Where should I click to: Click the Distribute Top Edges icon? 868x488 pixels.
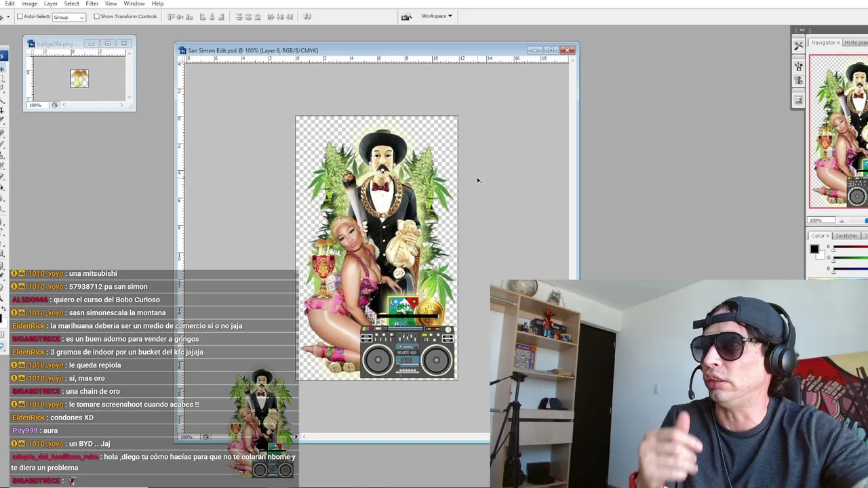click(x=239, y=16)
